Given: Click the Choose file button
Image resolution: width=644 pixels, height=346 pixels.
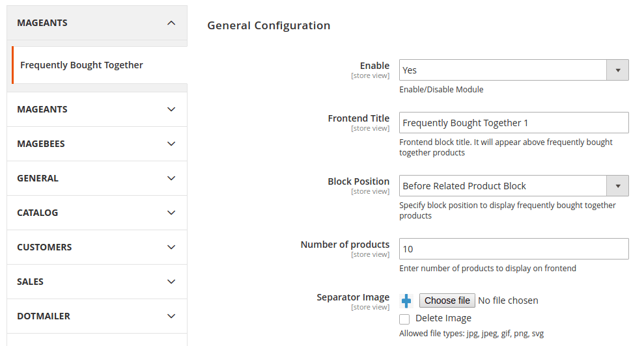Looking at the screenshot, I should click(x=447, y=300).
